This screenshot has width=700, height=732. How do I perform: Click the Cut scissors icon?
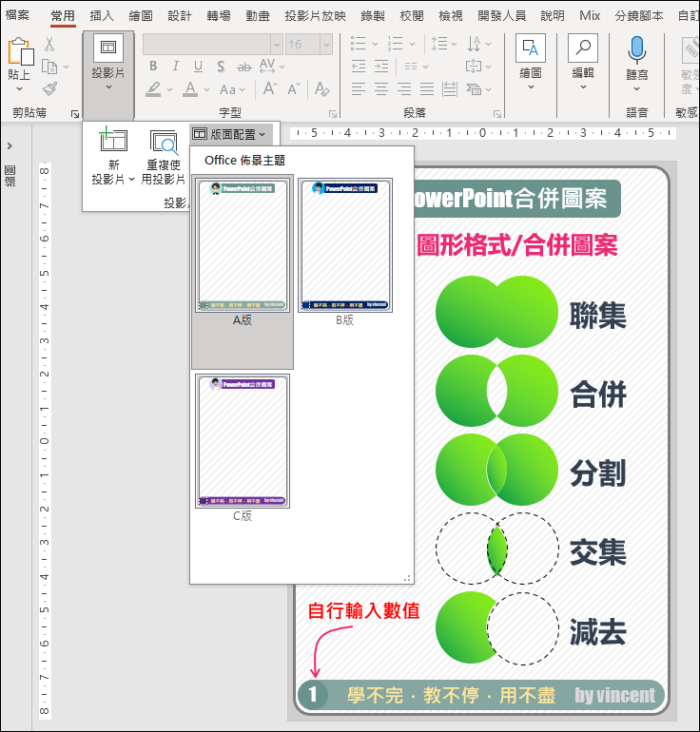[x=49, y=45]
